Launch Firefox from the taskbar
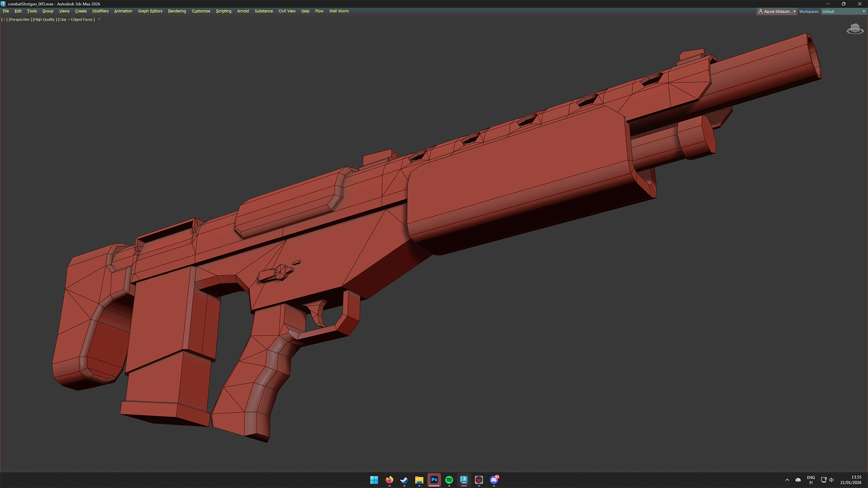The image size is (868, 488). point(389,479)
